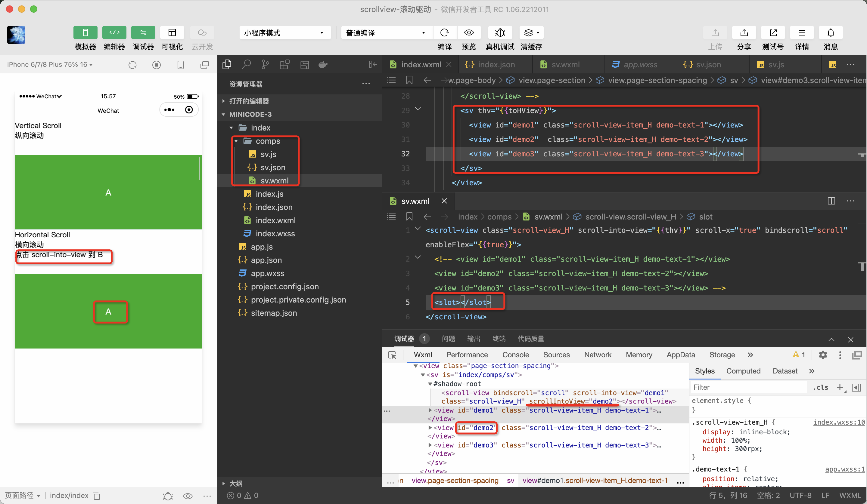This screenshot has height=504, width=867.
Task: Switch to the Console tab
Action: pos(515,355)
